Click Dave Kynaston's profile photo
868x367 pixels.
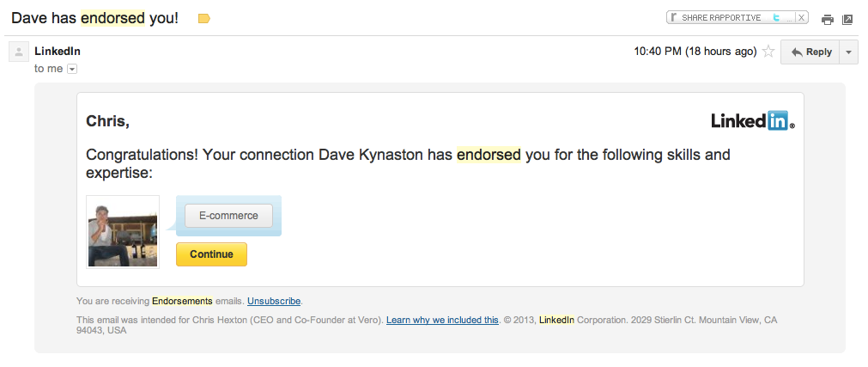click(123, 232)
